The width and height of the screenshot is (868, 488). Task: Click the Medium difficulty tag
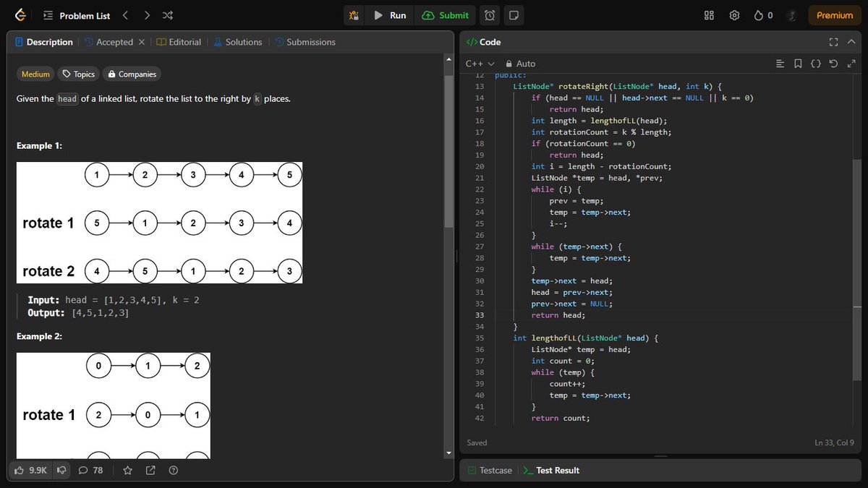coord(35,74)
